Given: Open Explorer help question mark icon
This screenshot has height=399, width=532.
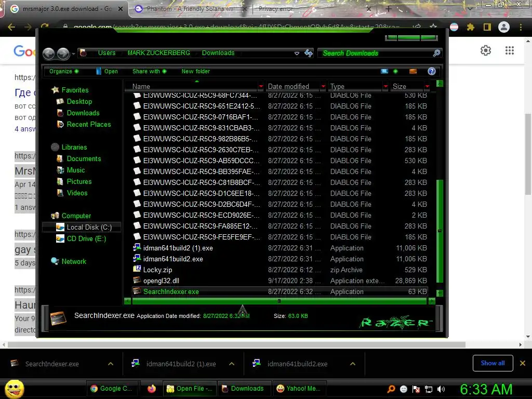Looking at the screenshot, I should 432,71.
